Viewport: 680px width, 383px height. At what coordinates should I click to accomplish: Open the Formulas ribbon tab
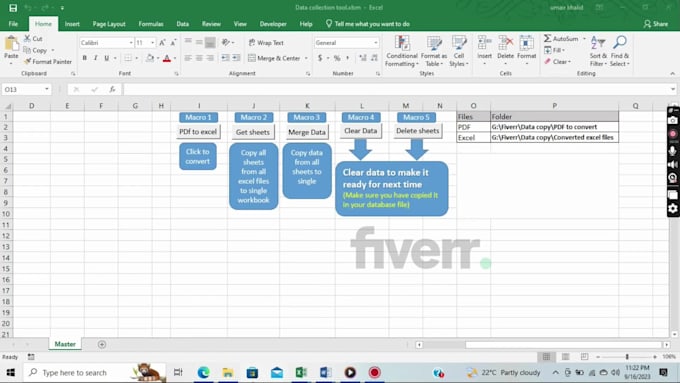click(151, 24)
